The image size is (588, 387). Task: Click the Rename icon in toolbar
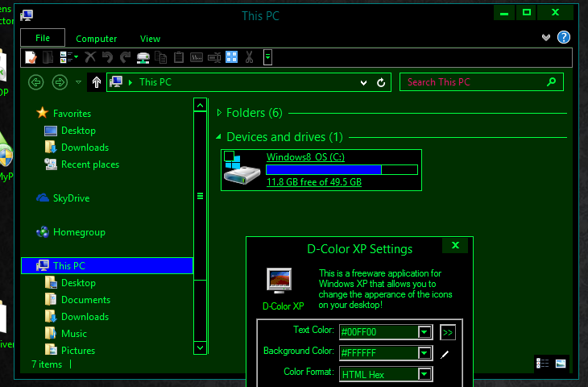coord(214,57)
